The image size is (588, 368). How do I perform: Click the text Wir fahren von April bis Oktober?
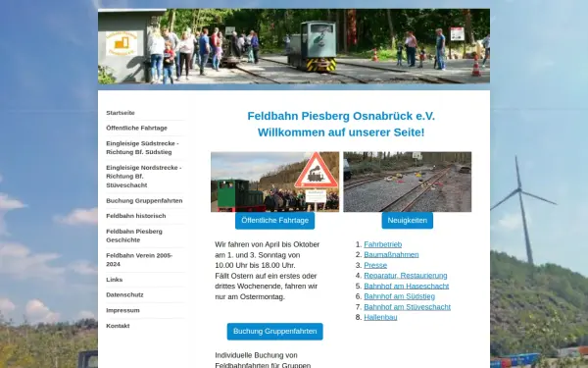pos(267,244)
